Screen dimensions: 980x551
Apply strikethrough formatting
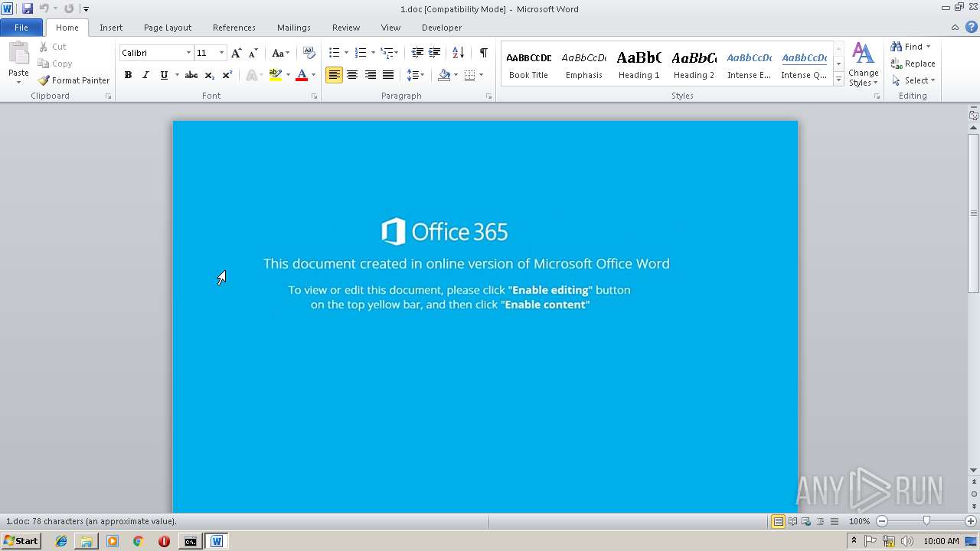click(191, 75)
